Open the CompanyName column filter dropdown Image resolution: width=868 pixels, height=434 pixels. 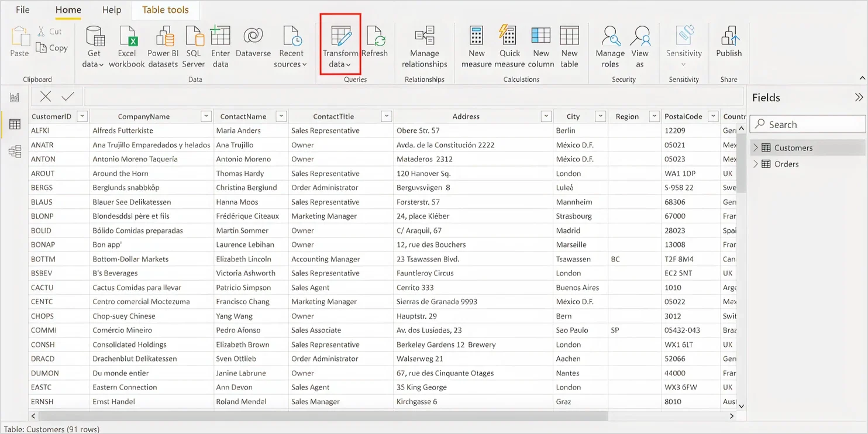click(x=206, y=116)
